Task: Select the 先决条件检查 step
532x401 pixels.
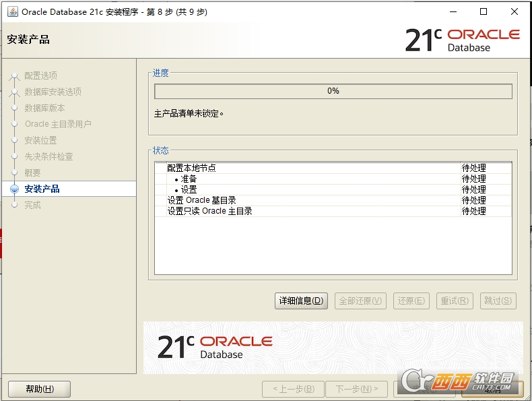Action: tap(49, 156)
